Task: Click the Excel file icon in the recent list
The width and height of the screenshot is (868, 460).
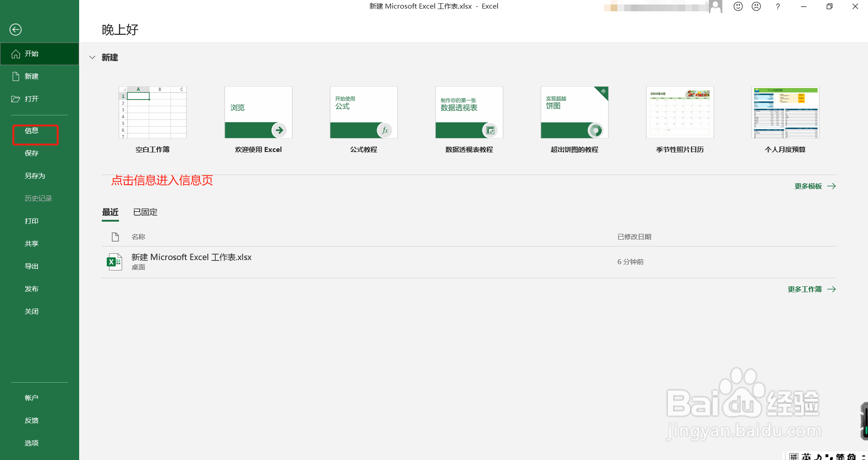Action: (x=114, y=262)
